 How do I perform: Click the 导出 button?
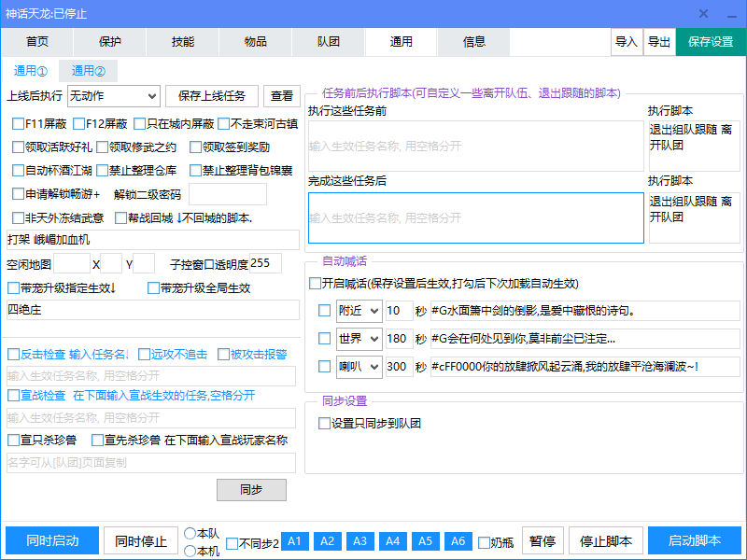coord(659,42)
